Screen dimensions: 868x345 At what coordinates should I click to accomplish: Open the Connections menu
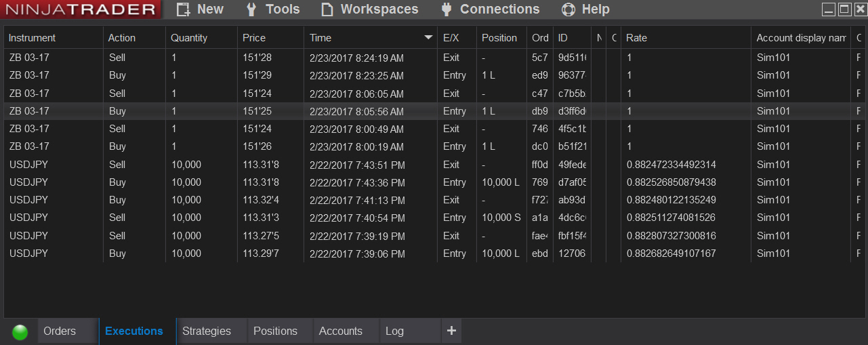coord(499,9)
